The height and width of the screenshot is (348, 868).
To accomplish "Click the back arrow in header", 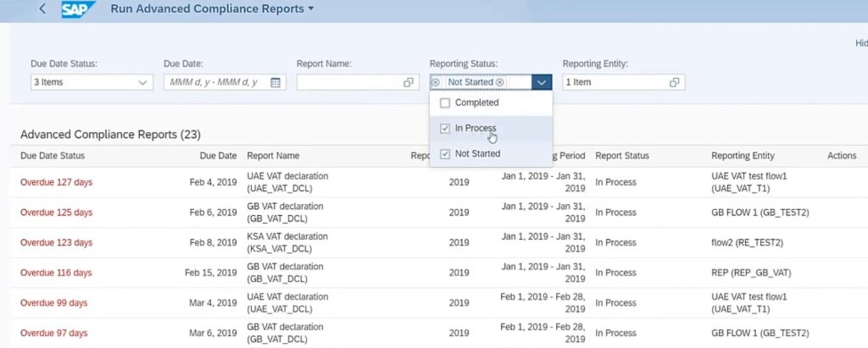I will point(42,9).
